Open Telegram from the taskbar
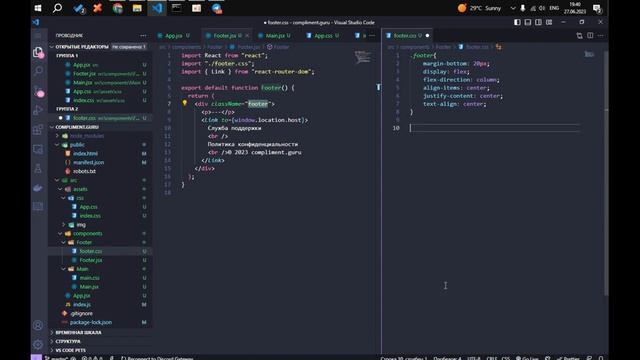 click(x=217, y=8)
